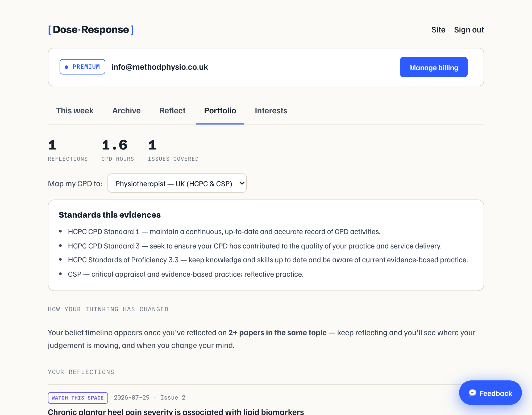Open the Site link
This screenshot has height=415, width=532.
point(438,30)
